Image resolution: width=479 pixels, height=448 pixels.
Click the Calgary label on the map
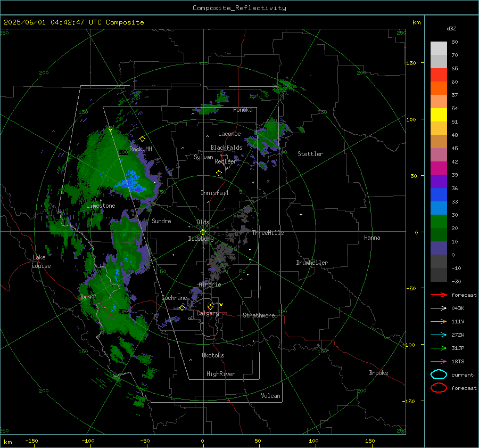pos(208,313)
